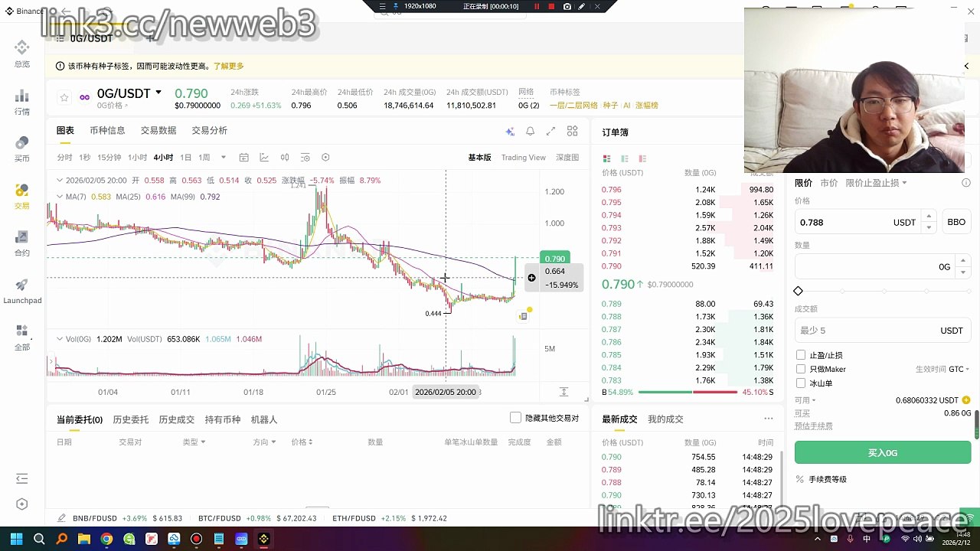Click the green 买入0G buy button
The width and height of the screenshot is (980, 551).
coord(883,452)
